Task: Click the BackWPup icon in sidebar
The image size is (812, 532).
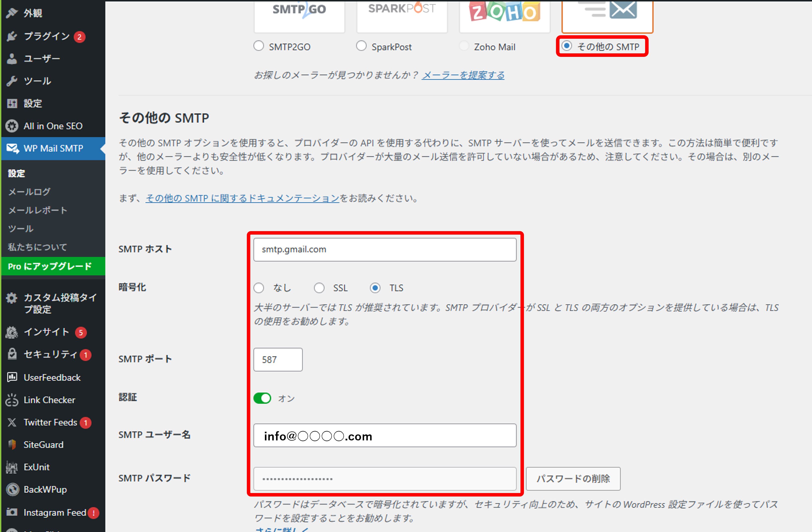Action: [13, 489]
